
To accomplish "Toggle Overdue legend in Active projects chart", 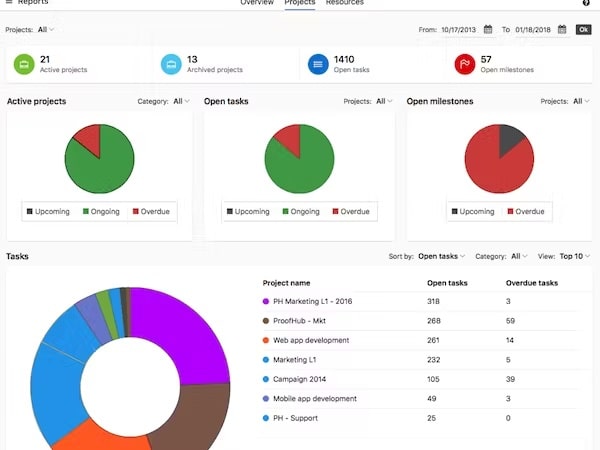I will click(x=151, y=211).
